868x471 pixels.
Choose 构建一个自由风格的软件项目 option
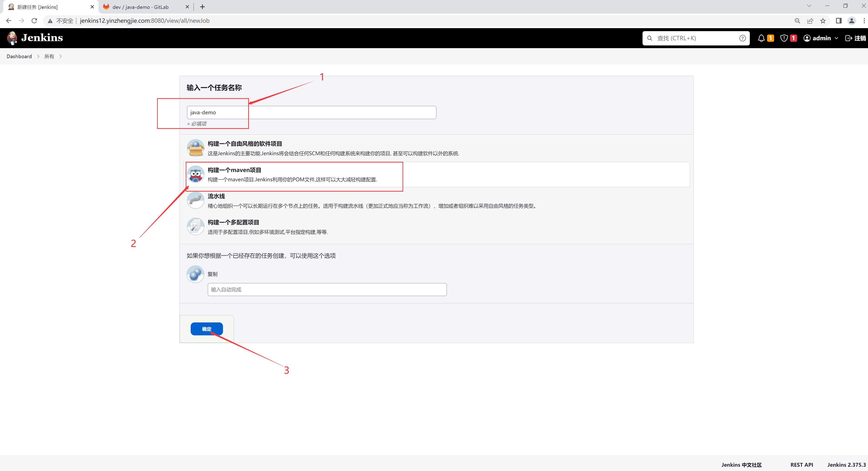[245, 144]
